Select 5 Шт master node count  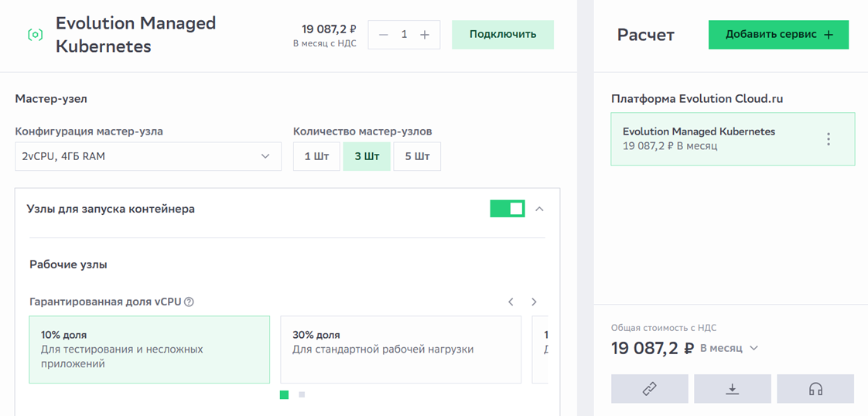(417, 156)
